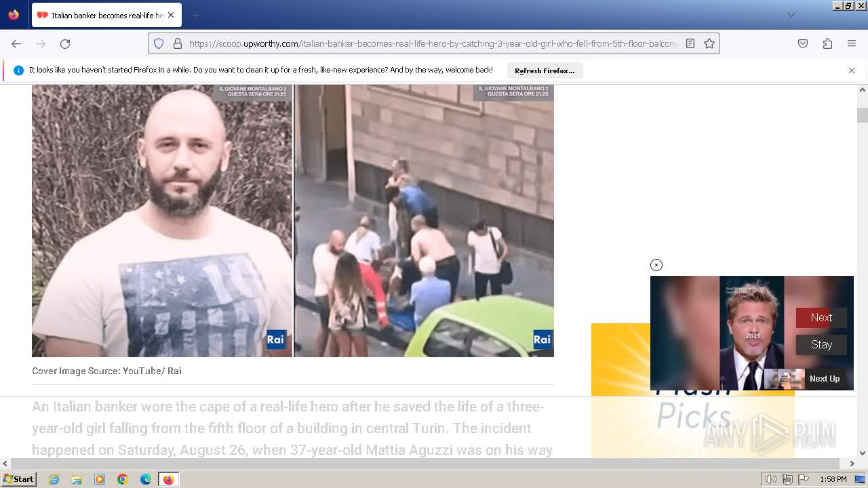Reload the current page
This screenshot has height=488, width=868.
click(65, 43)
